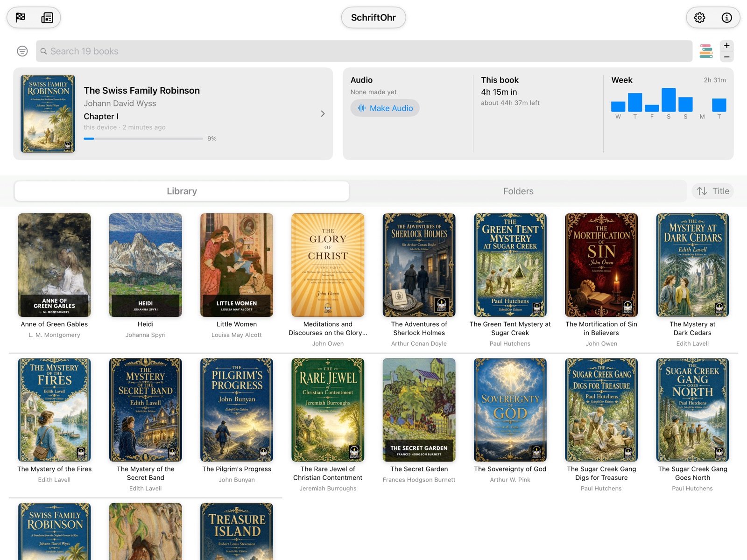Open Green Tent Mystery at Sugar Creek cover
This screenshot has height=560, width=747.
[x=510, y=265]
